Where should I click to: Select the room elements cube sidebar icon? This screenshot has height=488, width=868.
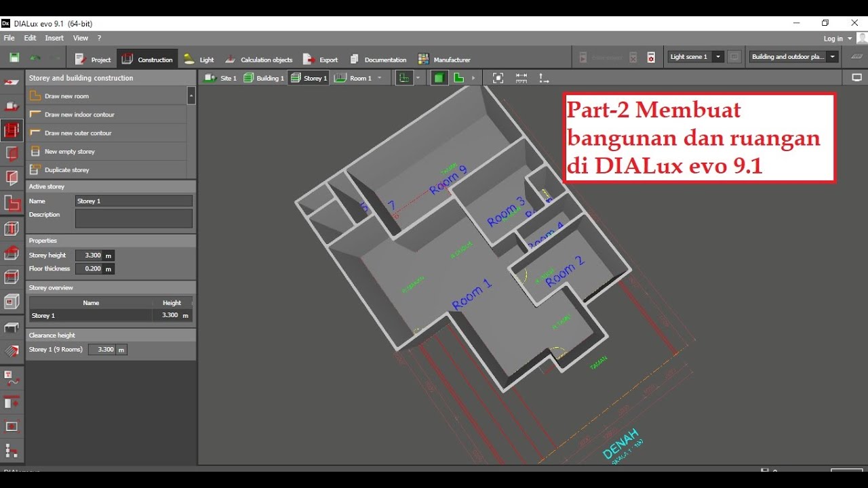click(x=12, y=228)
